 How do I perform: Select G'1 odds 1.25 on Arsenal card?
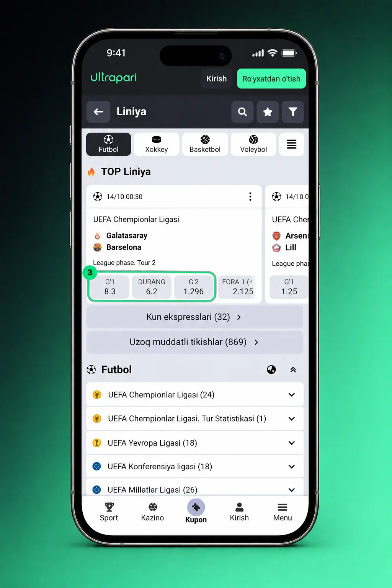click(x=289, y=287)
